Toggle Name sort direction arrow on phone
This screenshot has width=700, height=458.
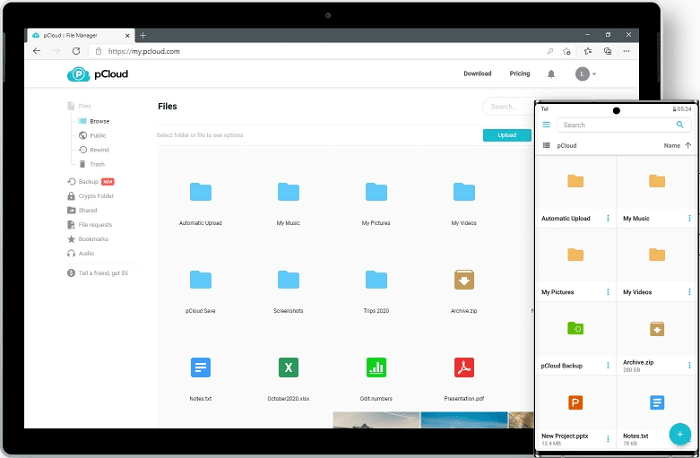tap(688, 146)
